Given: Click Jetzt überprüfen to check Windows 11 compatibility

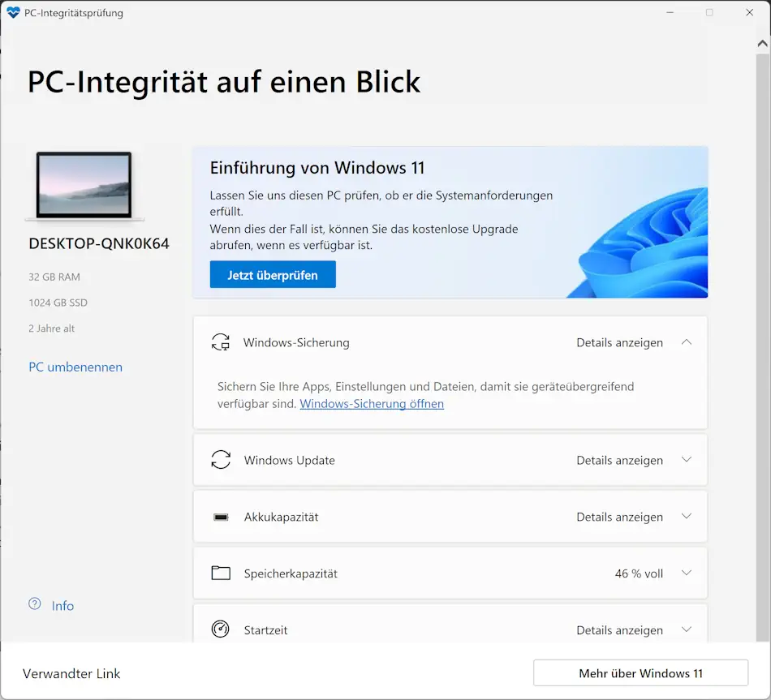Looking at the screenshot, I should (x=273, y=274).
